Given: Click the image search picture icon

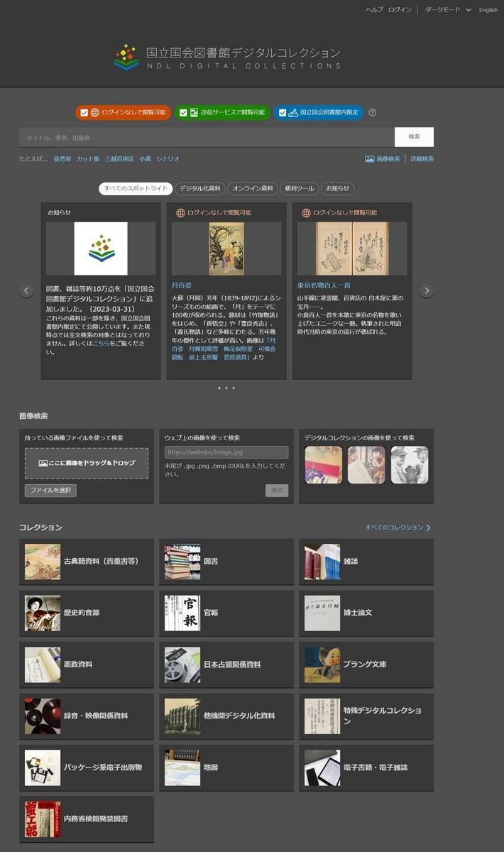Looking at the screenshot, I should (x=369, y=159).
